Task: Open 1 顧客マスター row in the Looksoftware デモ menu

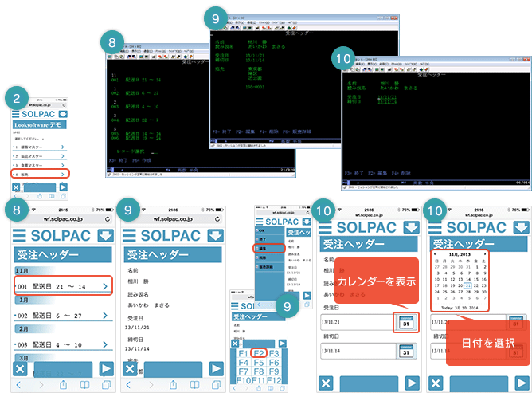Action: (x=39, y=147)
